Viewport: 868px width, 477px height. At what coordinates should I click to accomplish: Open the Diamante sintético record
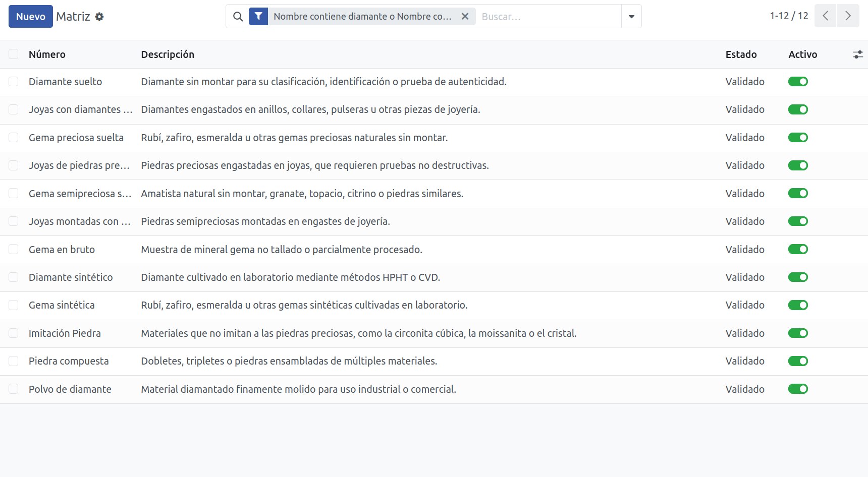[71, 277]
